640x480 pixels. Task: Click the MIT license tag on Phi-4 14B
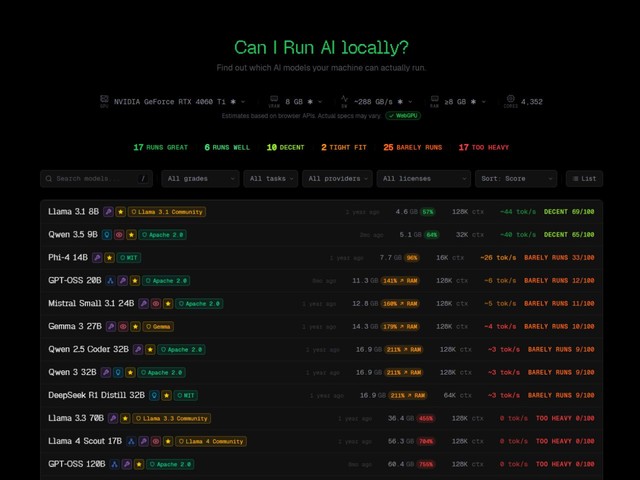click(129, 258)
